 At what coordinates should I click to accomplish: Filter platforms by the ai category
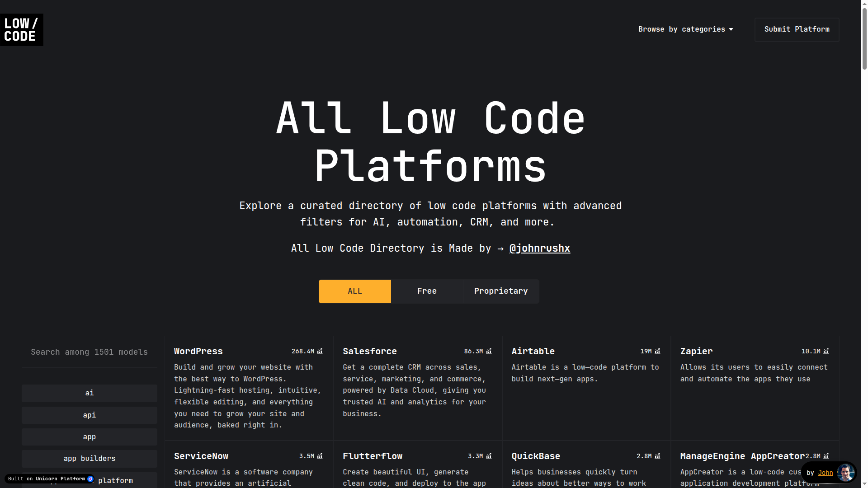click(x=89, y=393)
